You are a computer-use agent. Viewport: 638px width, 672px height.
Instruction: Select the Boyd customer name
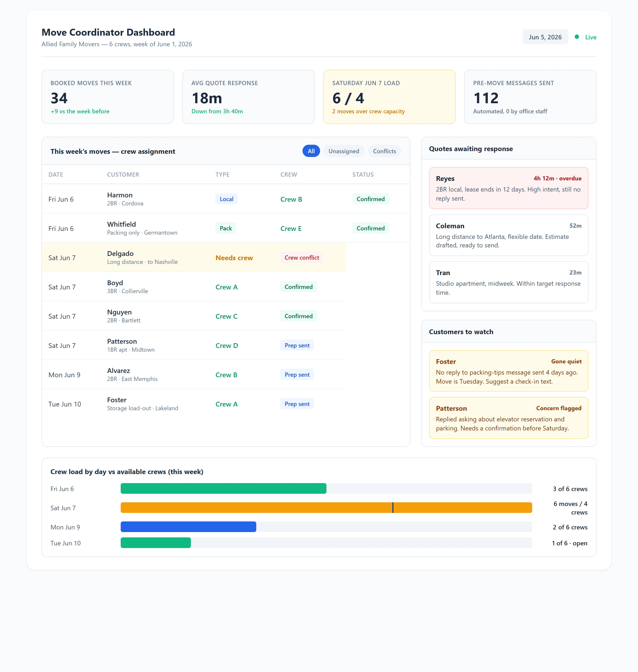coord(115,283)
